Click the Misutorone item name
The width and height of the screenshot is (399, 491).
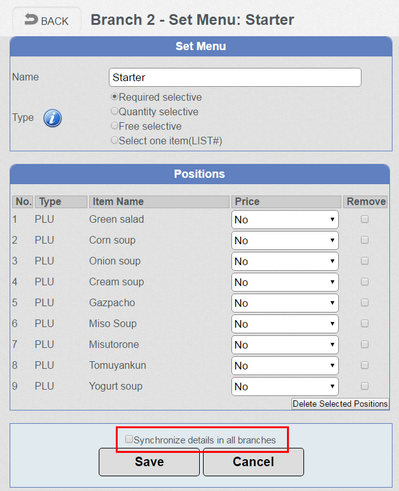(x=114, y=344)
